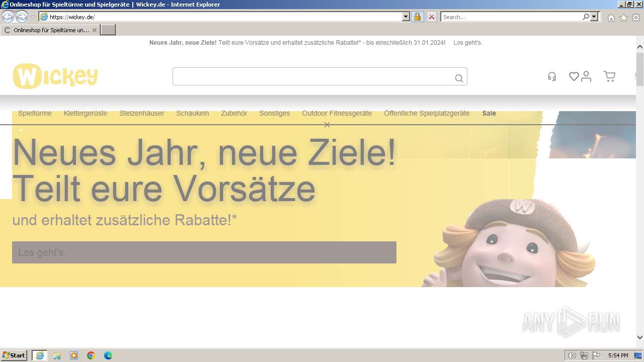
Task: Open the Öffentliche Spielplatzgeräte menu
Action: coord(427,113)
